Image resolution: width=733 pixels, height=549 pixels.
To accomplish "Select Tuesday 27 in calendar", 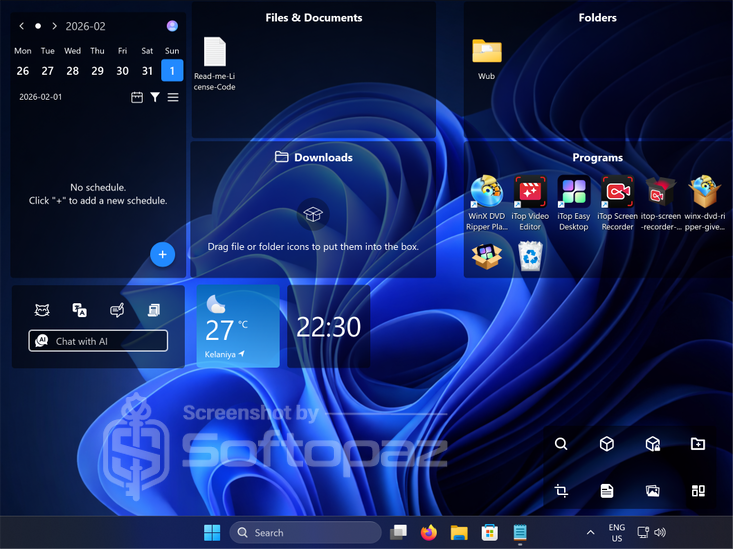I will [x=47, y=71].
